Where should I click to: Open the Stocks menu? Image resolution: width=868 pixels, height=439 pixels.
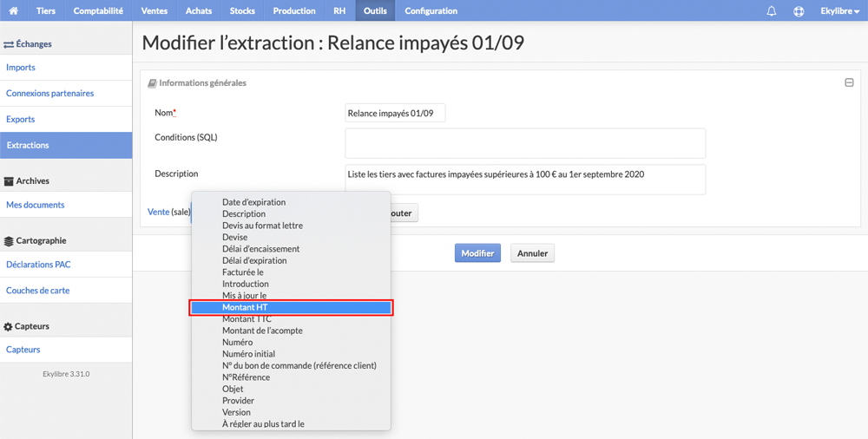pyautogui.click(x=242, y=10)
